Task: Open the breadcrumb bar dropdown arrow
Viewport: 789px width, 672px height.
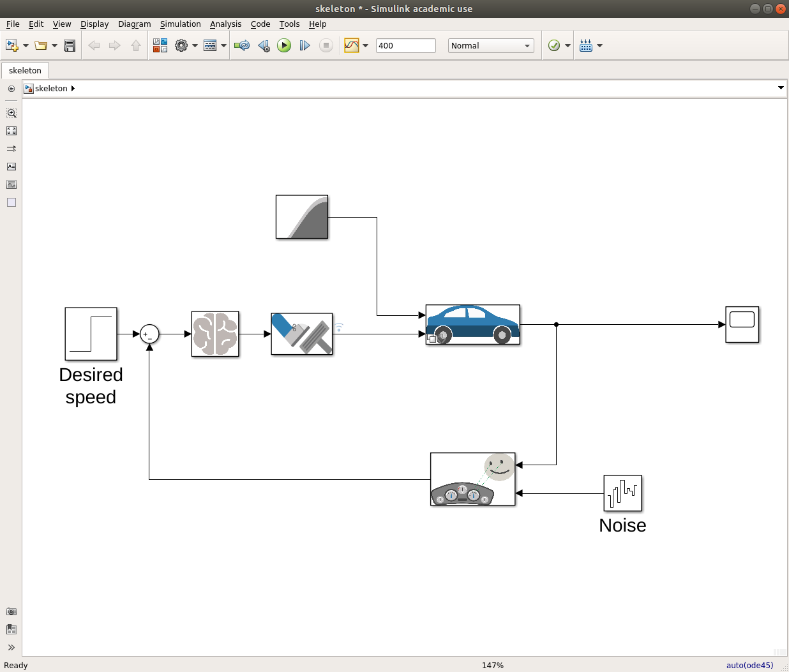Action: pos(781,88)
